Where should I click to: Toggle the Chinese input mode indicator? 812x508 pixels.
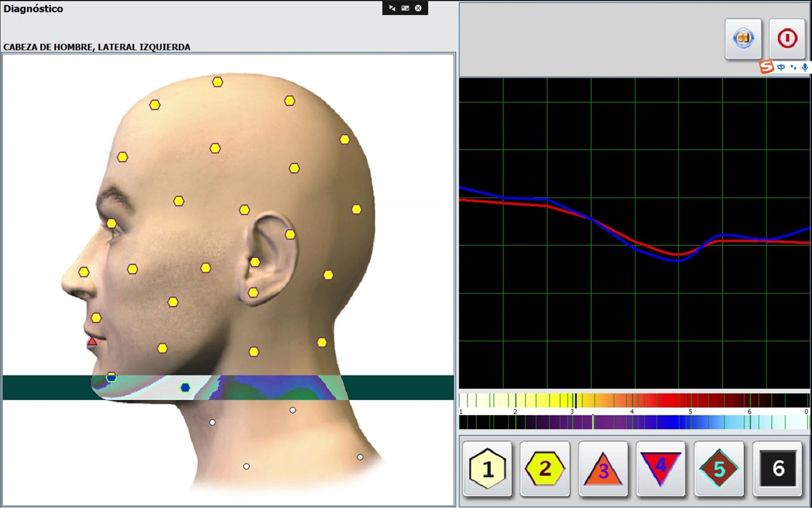tap(781, 67)
